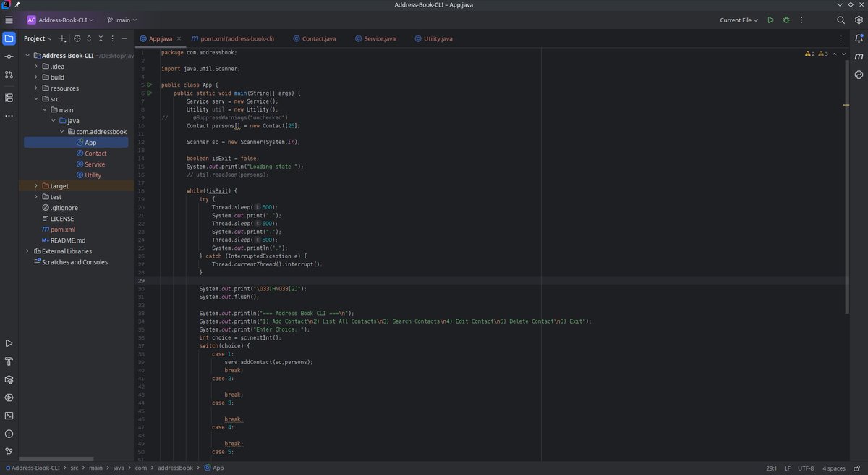Open the Maven tool window
Viewport: 868px width, 475px height.
pos(859,56)
